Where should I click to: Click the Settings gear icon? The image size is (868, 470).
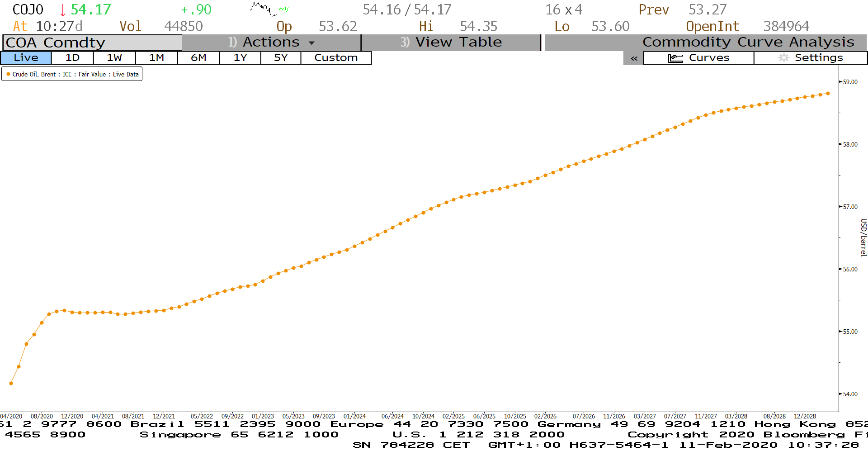click(783, 58)
